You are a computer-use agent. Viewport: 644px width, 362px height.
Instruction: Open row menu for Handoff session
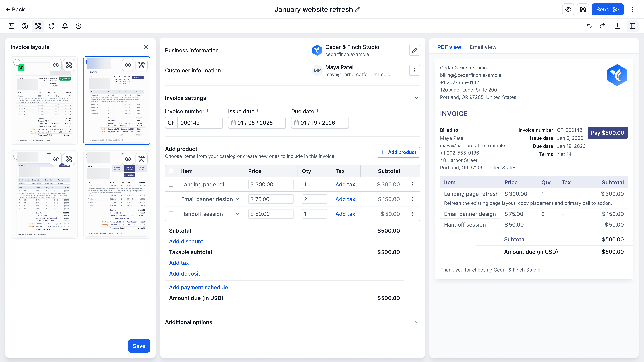click(412, 214)
